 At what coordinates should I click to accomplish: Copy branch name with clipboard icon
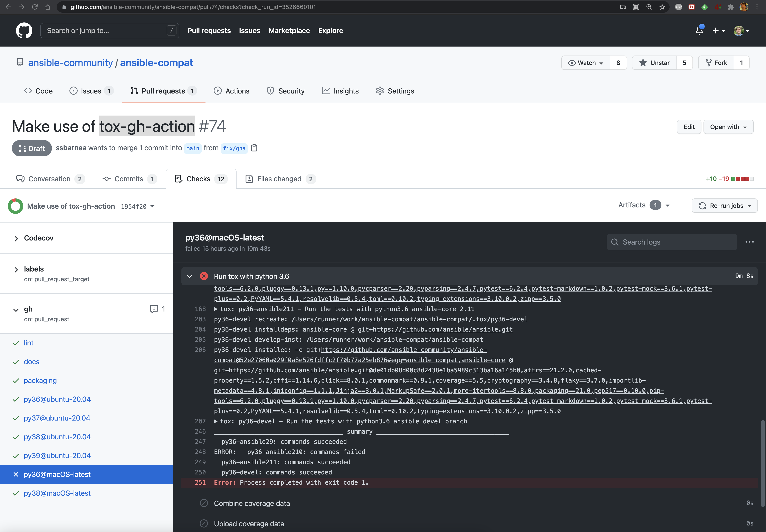tap(254, 148)
